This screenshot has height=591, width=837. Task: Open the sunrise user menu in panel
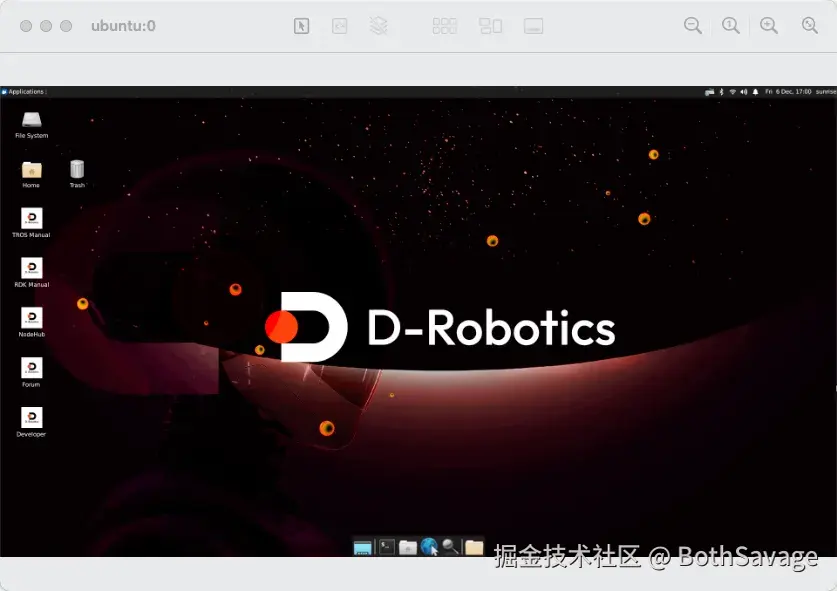click(826, 92)
